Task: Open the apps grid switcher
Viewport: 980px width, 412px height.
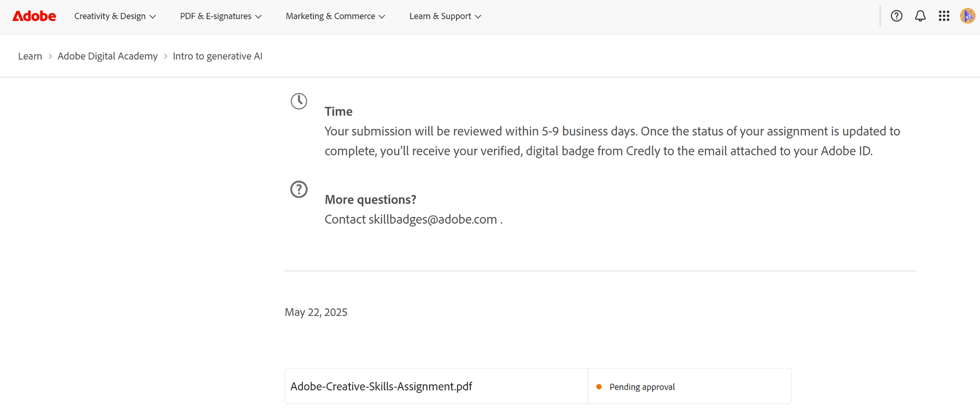Action: click(x=944, y=16)
